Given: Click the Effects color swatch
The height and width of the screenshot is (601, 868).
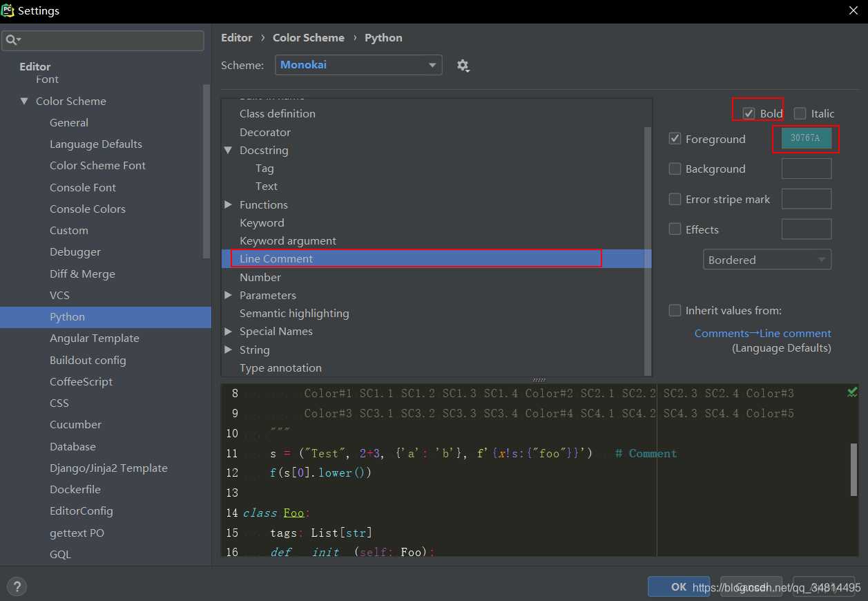Looking at the screenshot, I should [x=807, y=229].
